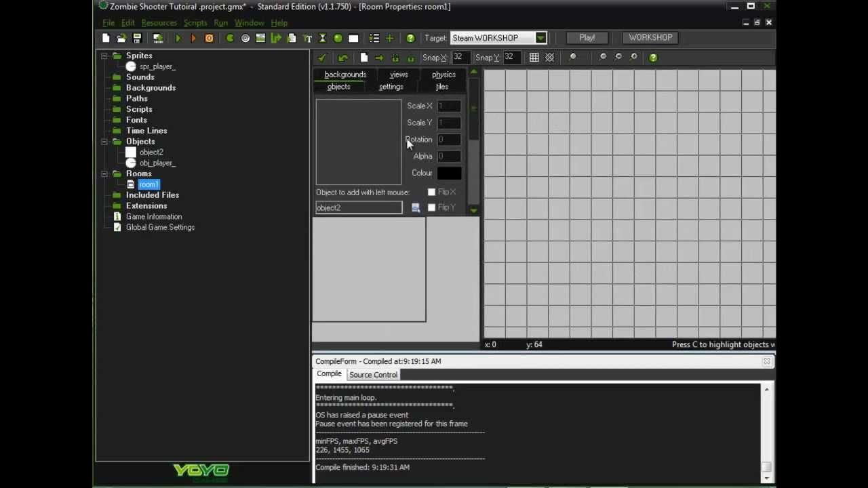The width and height of the screenshot is (868, 488).
Task: Open the Window menu
Action: [x=249, y=23]
